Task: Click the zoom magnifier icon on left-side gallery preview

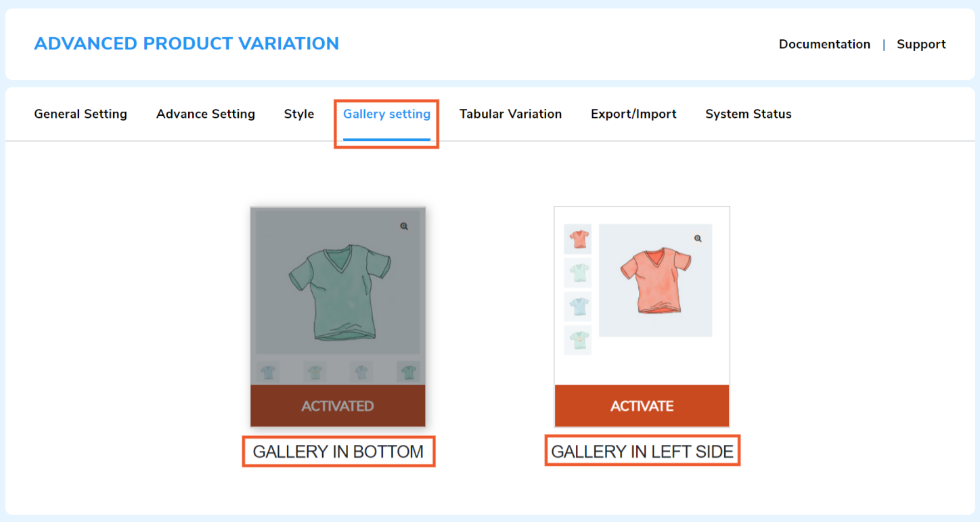Action: tap(698, 238)
